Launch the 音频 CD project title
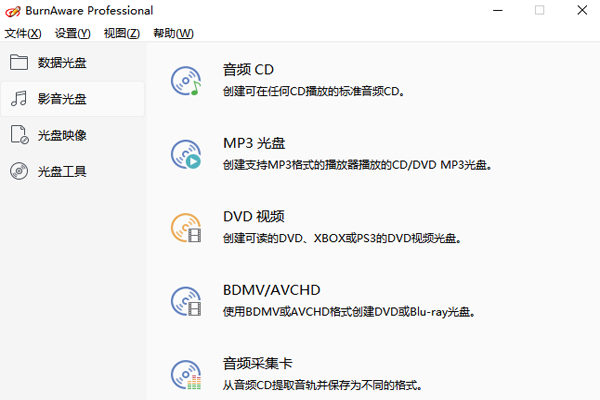The image size is (600, 400). [x=248, y=70]
